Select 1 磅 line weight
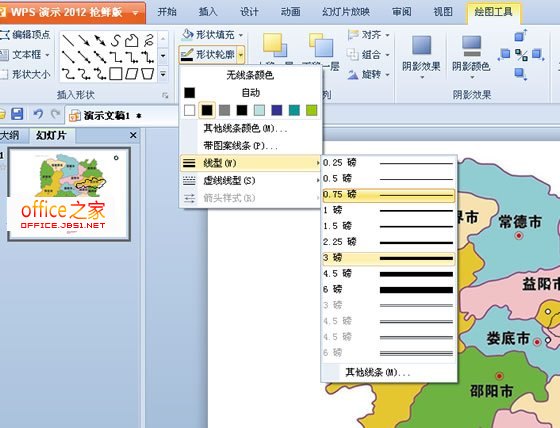560x428 pixels. click(x=389, y=210)
